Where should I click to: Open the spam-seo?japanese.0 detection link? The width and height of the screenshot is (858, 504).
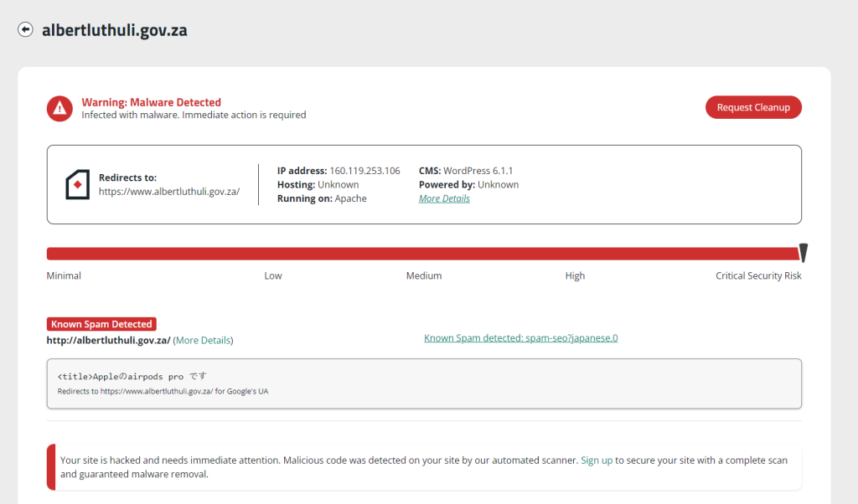click(520, 338)
